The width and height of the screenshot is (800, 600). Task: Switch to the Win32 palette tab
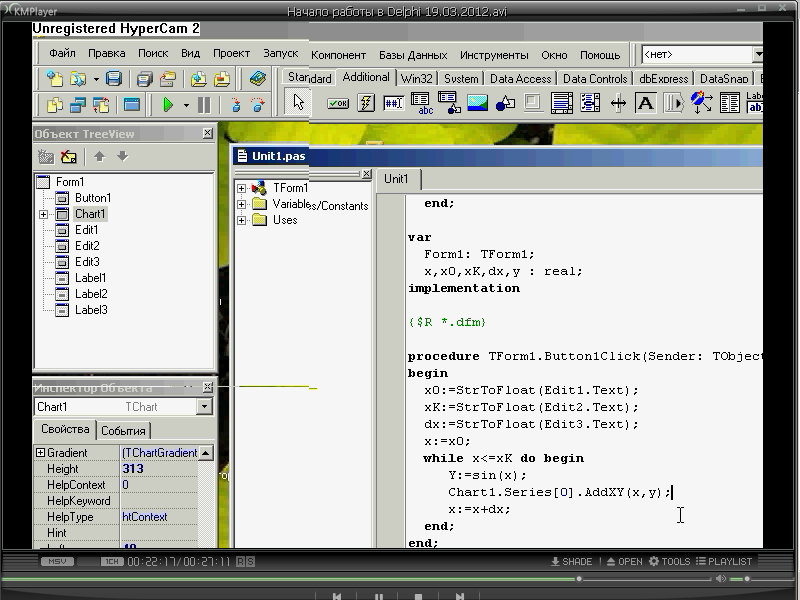click(x=416, y=79)
